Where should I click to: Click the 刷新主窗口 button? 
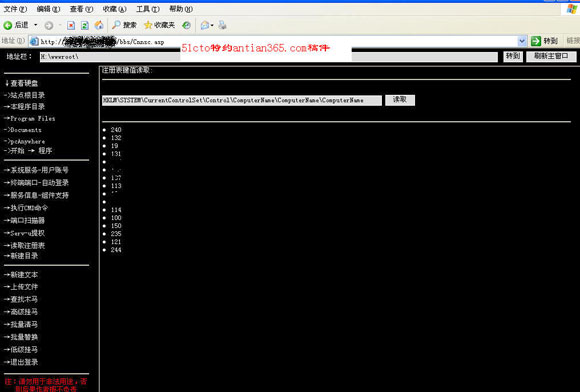click(x=551, y=57)
